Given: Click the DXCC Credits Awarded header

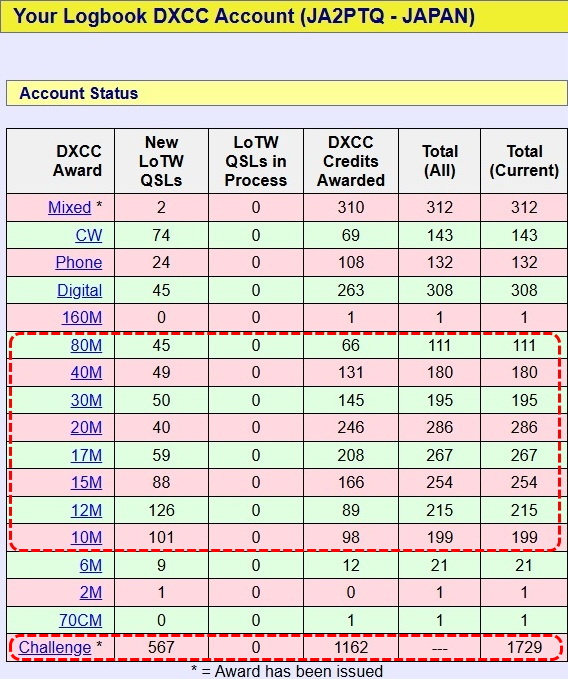Looking at the screenshot, I should coord(351,161).
